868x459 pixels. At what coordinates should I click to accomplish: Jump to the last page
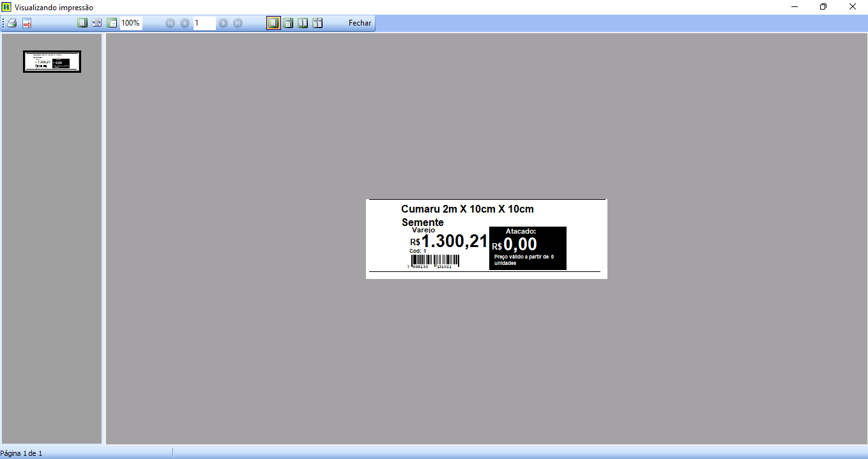(238, 23)
